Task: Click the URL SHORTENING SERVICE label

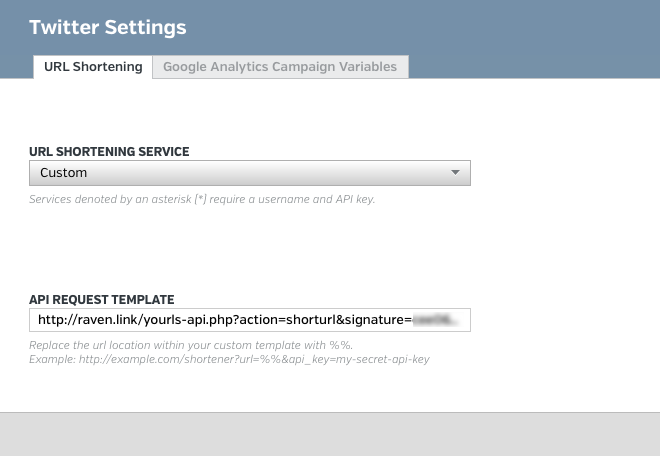Action: tap(109, 152)
